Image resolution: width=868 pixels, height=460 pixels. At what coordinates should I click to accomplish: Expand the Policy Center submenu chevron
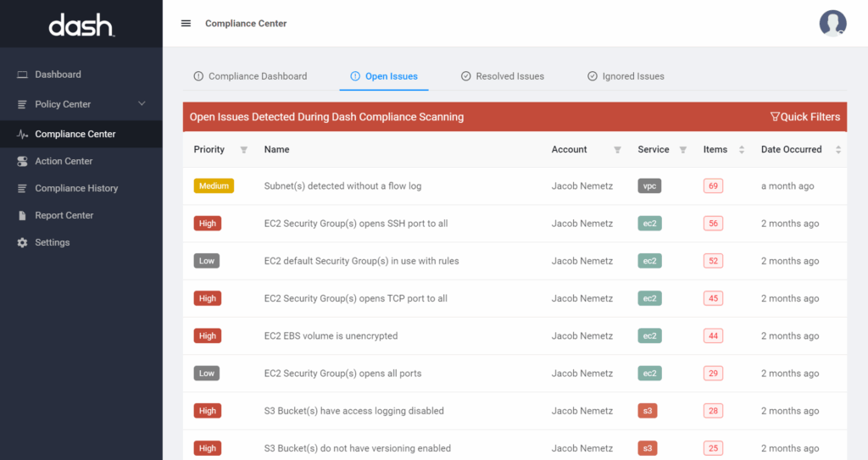pos(142,103)
